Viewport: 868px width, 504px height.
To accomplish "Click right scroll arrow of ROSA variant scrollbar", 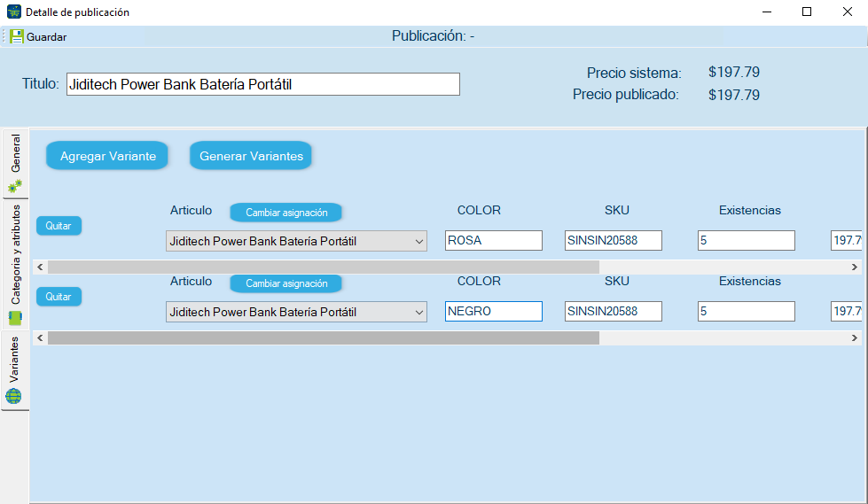I will [x=855, y=268].
